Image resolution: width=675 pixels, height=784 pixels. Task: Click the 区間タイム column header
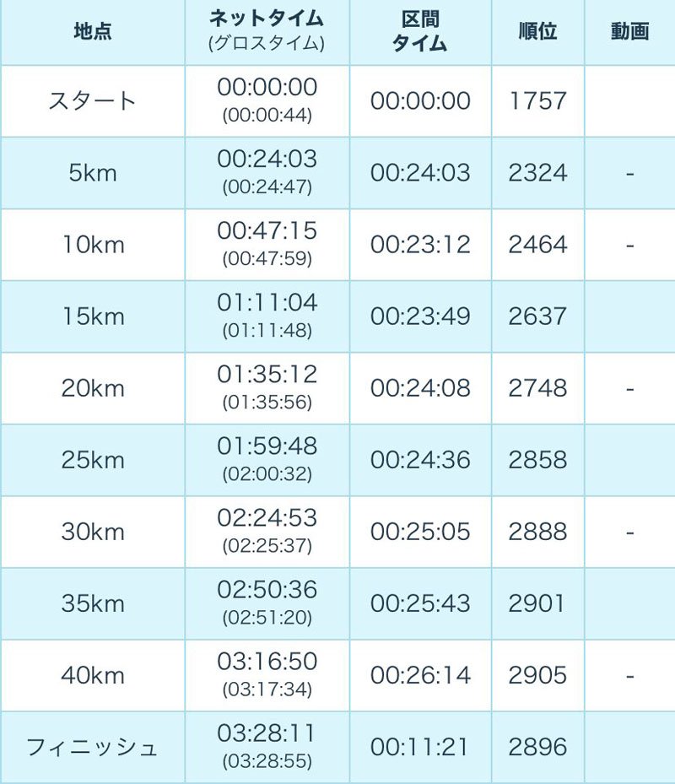tap(420, 32)
